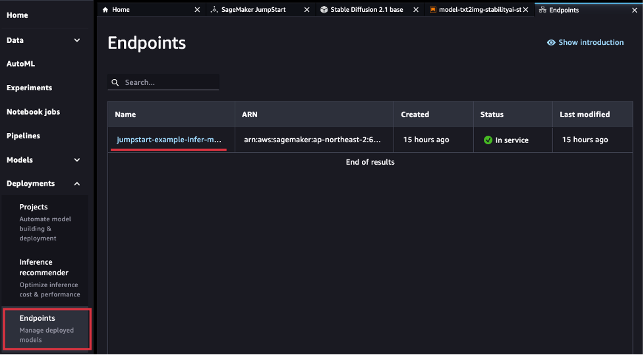
Task: Click the green In service check icon
Action: 488,140
